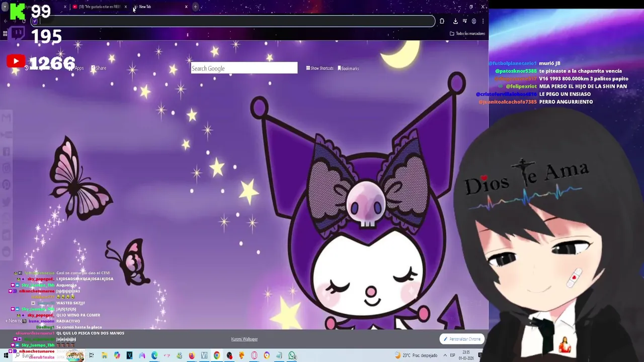Expand the system tray hidden icons arrow
Viewport: 644px width, 362px height.
click(444, 355)
